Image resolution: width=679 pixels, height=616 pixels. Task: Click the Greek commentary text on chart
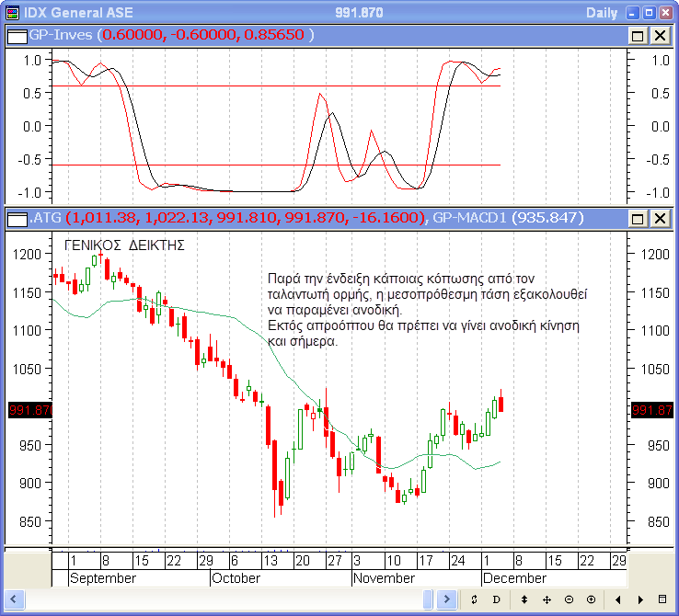(427, 309)
